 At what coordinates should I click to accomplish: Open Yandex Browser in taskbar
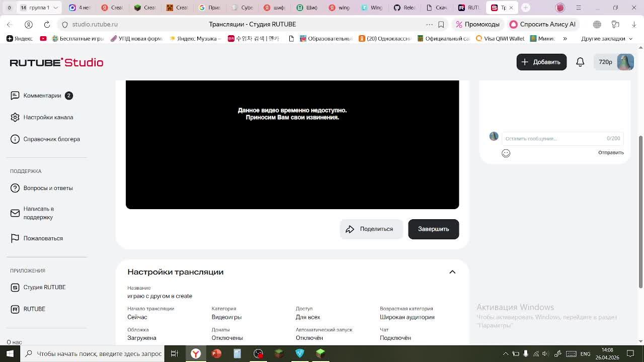click(196, 353)
